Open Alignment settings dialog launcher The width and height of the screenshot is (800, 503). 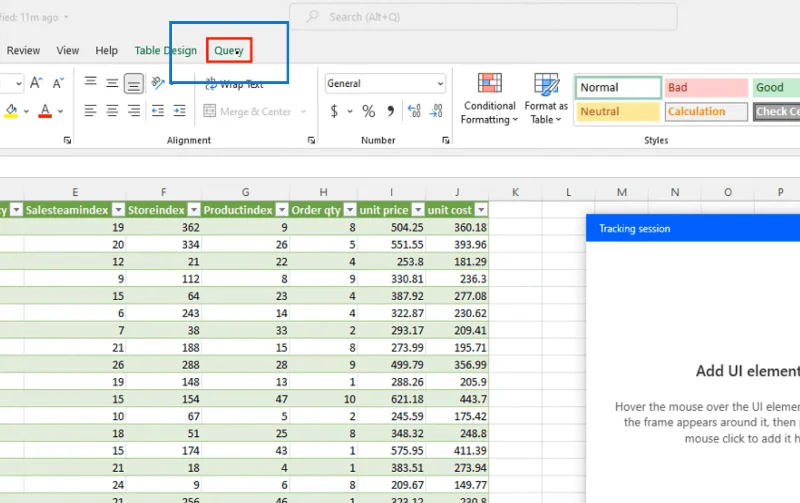(311, 140)
